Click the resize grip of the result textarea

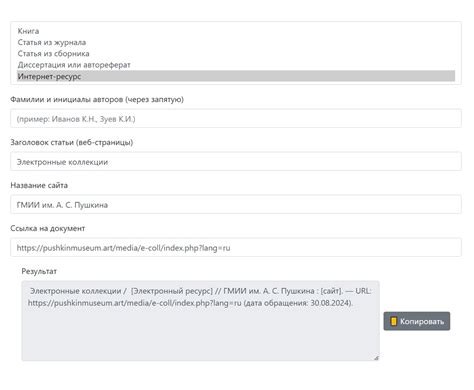[x=376, y=358]
